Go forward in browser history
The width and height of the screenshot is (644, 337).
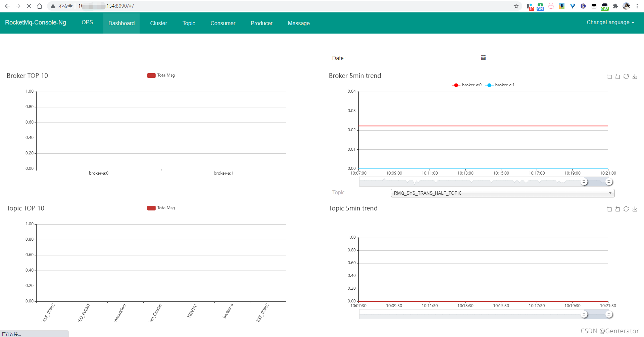click(18, 6)
